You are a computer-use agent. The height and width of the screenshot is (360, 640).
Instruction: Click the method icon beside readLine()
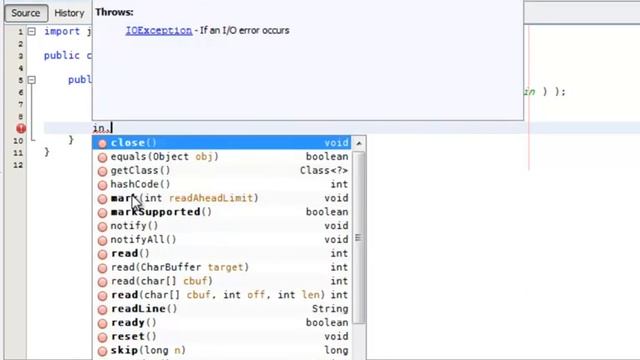(x=102, y=309)
